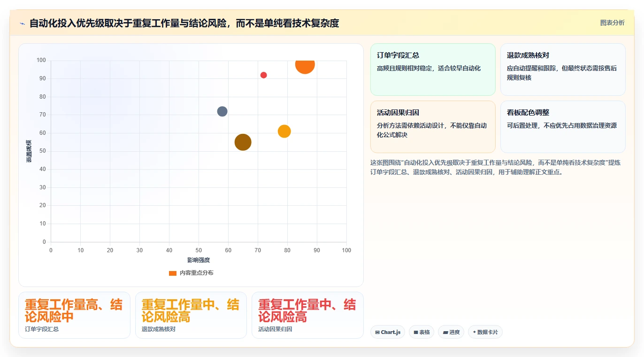Click the orange legend color swatch
Viewport: 644px width, 357px height.
pyautogui.click(x=173, y=273)
